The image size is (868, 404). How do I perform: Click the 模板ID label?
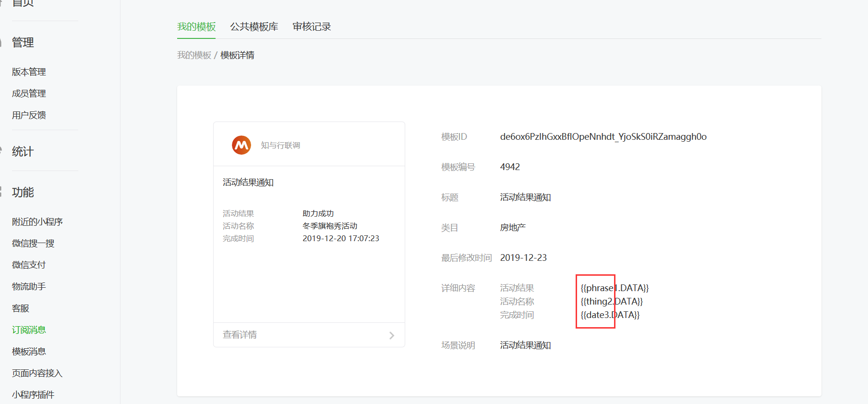point(454,137)
